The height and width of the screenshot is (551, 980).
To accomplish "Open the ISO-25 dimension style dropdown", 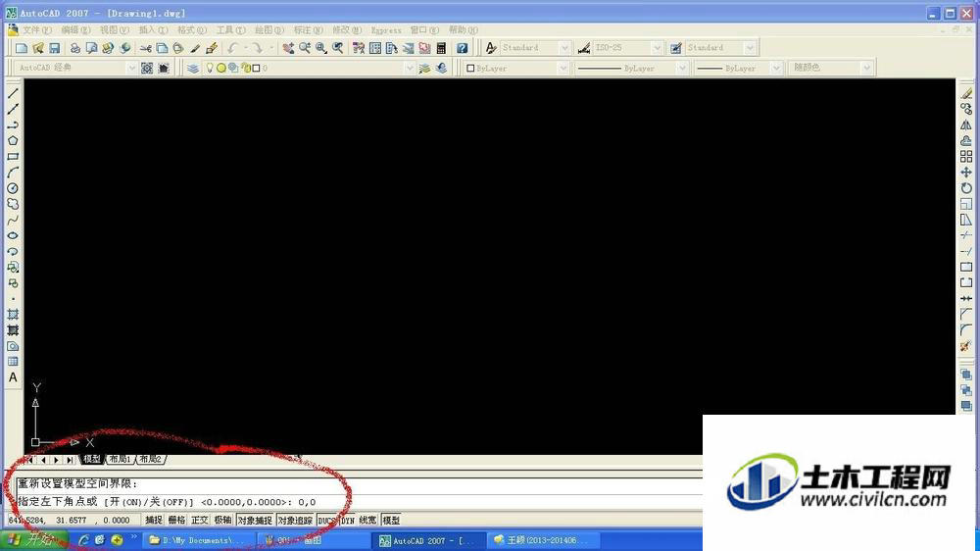I will [x=657, y=48].
